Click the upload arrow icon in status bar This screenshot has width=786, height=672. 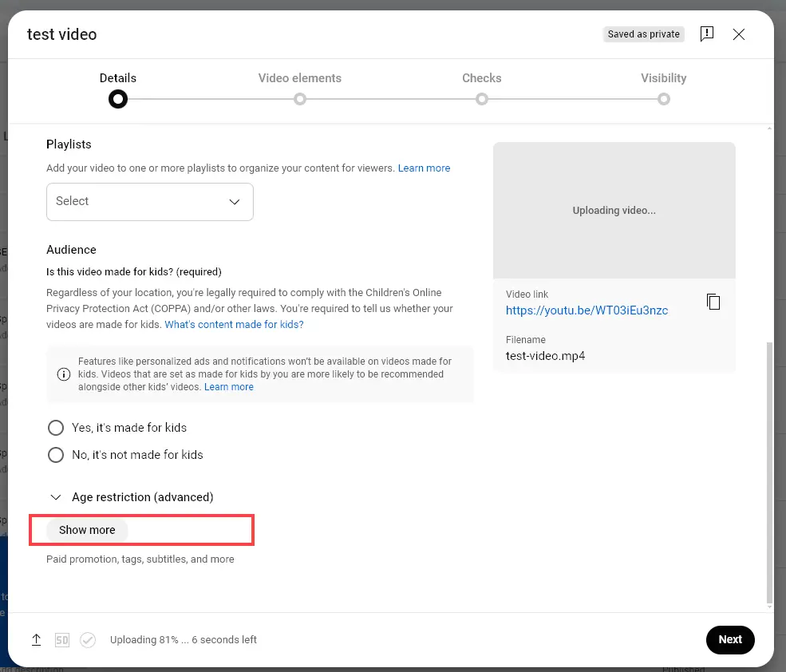[x=36, y=639]
